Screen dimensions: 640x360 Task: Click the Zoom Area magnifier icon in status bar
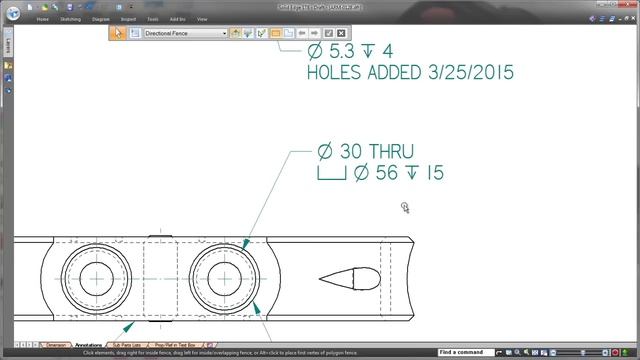click(x=517, y=352)
